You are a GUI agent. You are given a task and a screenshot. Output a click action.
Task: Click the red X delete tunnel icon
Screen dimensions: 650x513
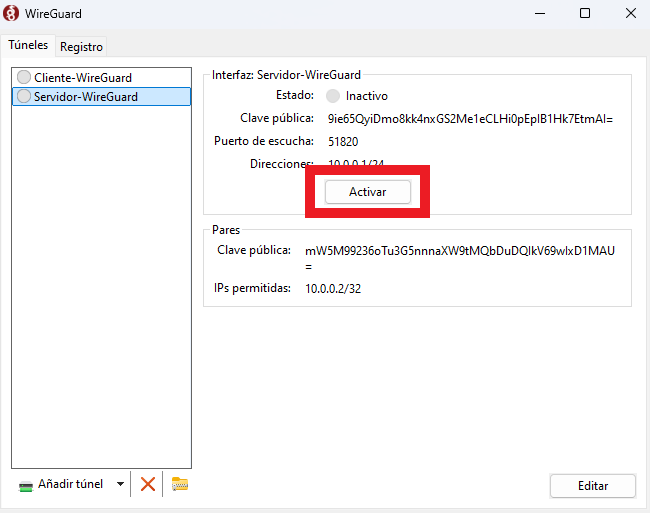tap(148, 484)
